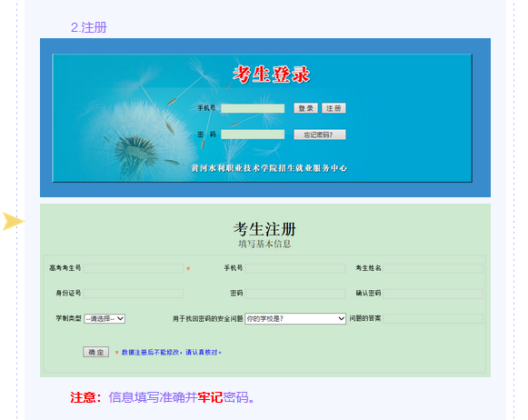Focus the login 手机号 input field
Screen dimensions: 528x420
(x=253, y=108)
